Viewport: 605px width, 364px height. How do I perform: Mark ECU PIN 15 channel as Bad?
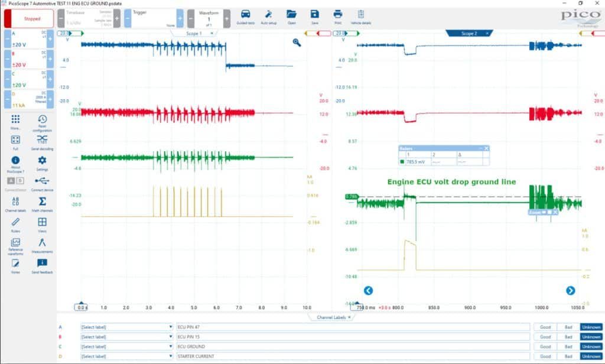(568, 337)
